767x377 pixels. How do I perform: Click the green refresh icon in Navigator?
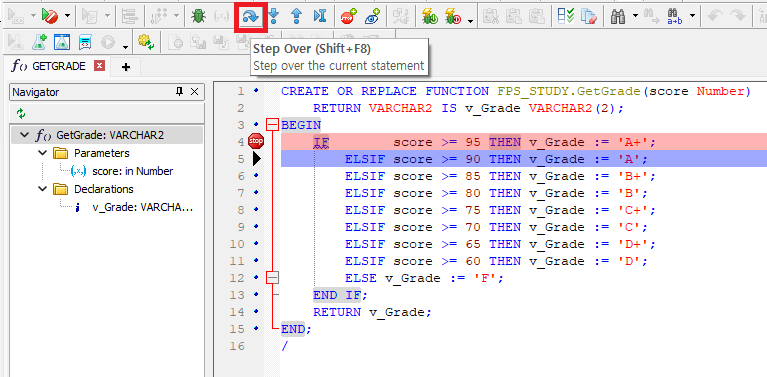click(x=21, y=114)
